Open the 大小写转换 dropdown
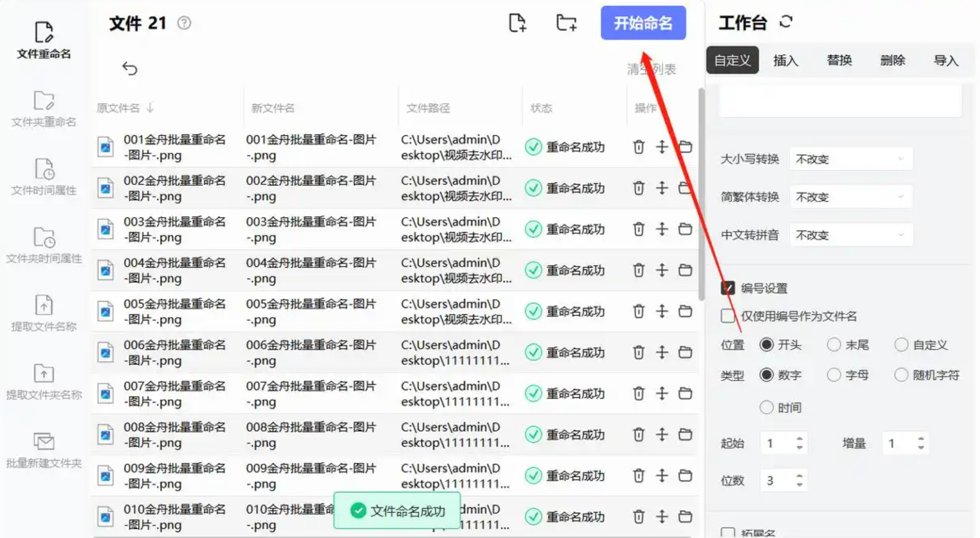The height and width of the screenshot is (538, 980). (851, 159)
